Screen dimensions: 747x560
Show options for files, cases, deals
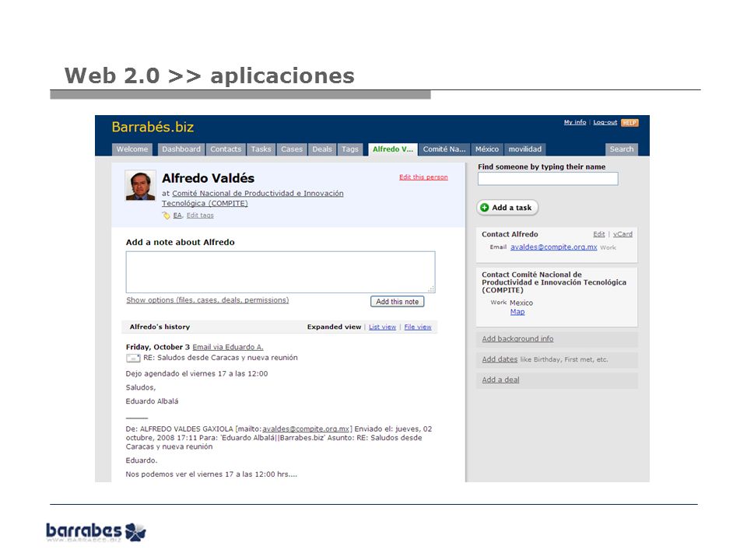(207, 300)
